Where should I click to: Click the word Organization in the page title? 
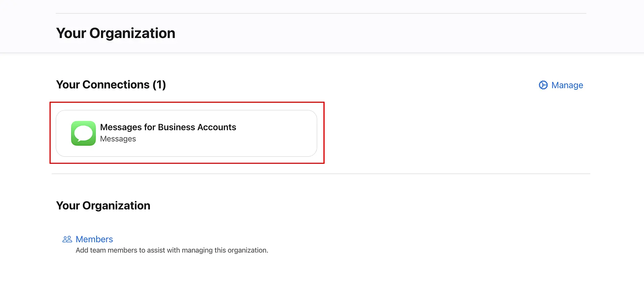pyautogui.click(x=132, y=33)
